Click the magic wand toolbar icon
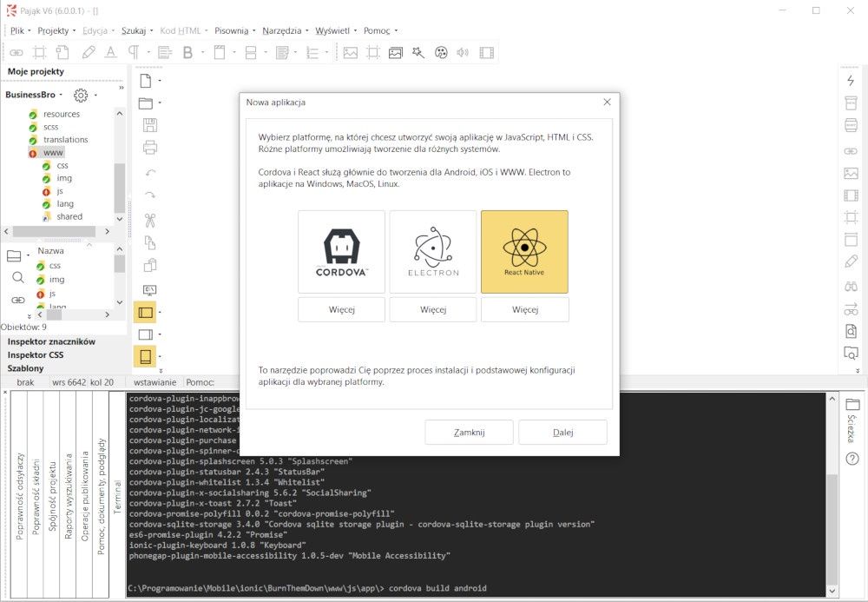Screen dimensions: 868x602 click(x=418, y=53)
